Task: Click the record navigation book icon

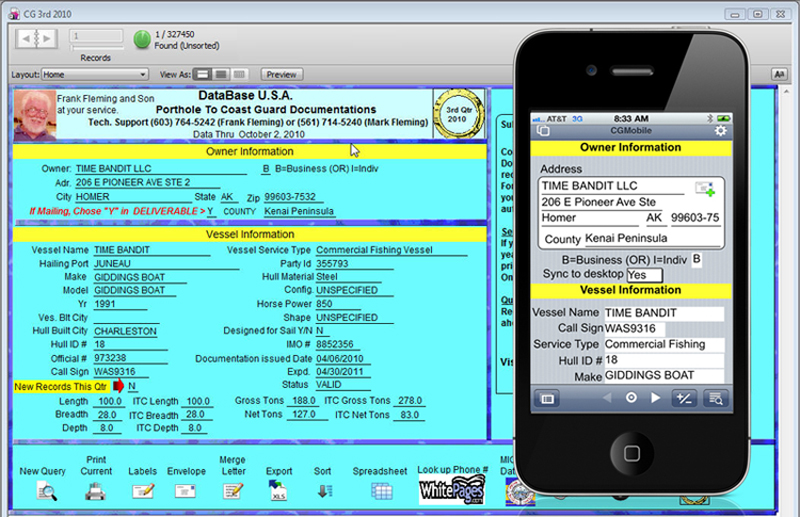Action: (36, 38)
